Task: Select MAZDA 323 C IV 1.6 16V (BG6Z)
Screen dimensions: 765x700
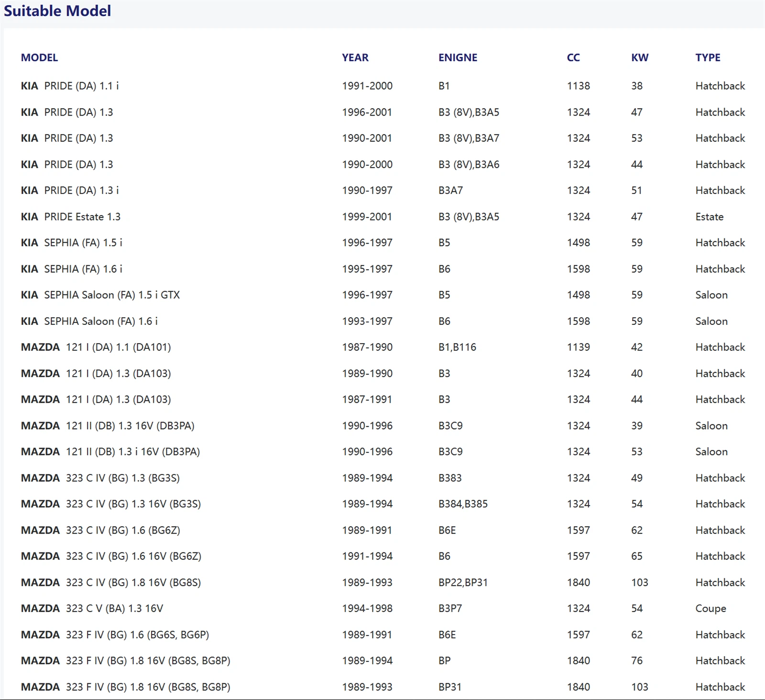Action: click(111, 556)
